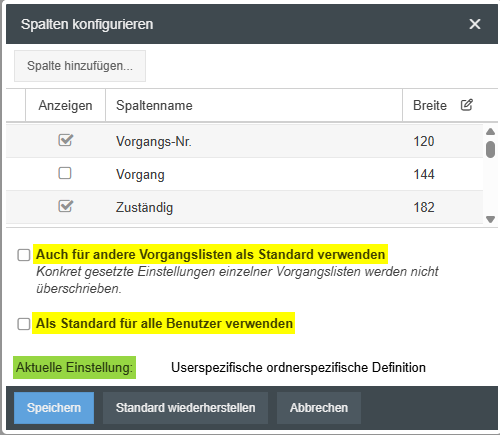Uncheck the Vorgangs-Nr. display checkbox
The image size is (500, 435).
[x=65, y=140]
